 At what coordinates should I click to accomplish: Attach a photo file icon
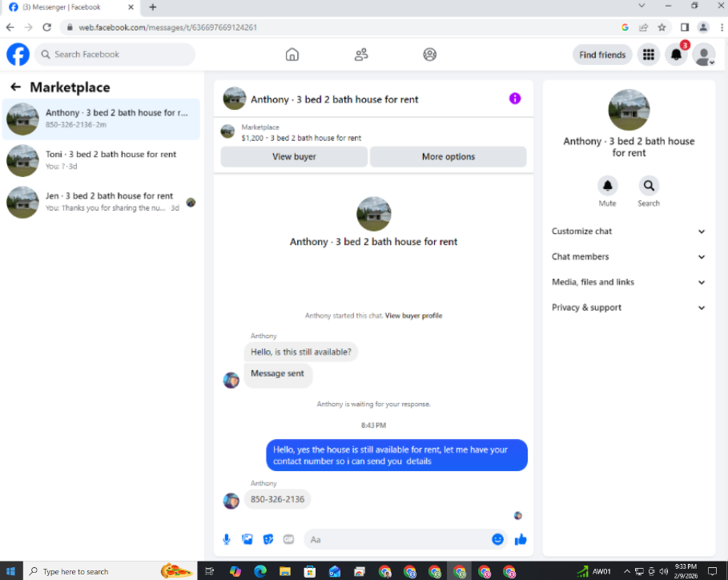pos(247,539)
